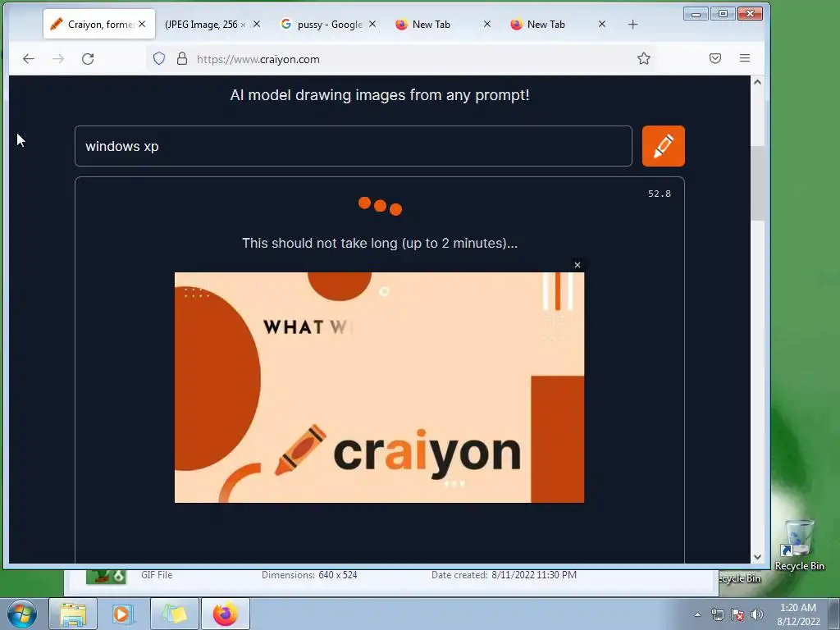840x630 pixels.
Task: Open Windows Media Player from taskbar
Action: [x=122, y=614]
